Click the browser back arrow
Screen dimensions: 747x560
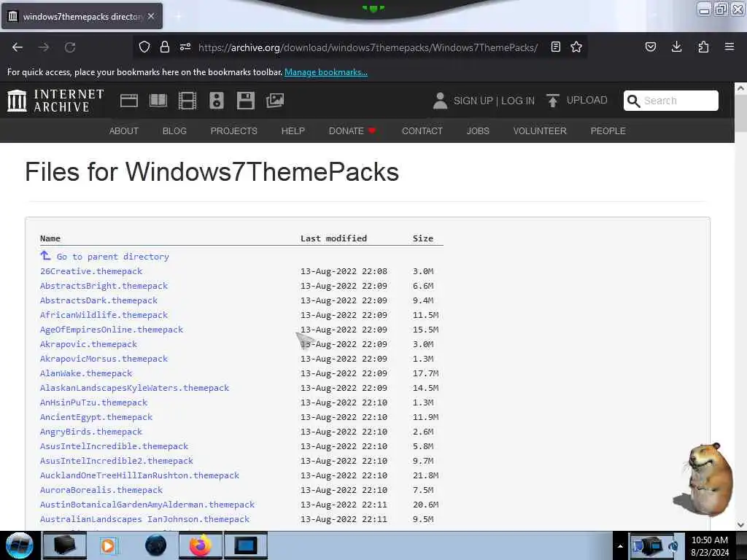point(18,47)
